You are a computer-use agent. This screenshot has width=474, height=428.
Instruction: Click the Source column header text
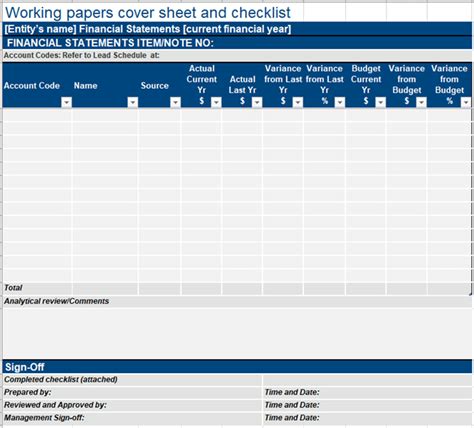(155, 86)
